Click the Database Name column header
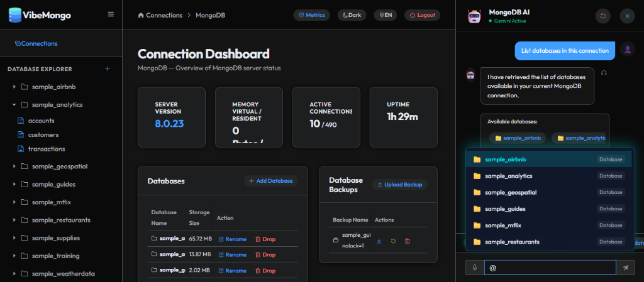Viewport: 644px width, 282px height. point(164,218)
